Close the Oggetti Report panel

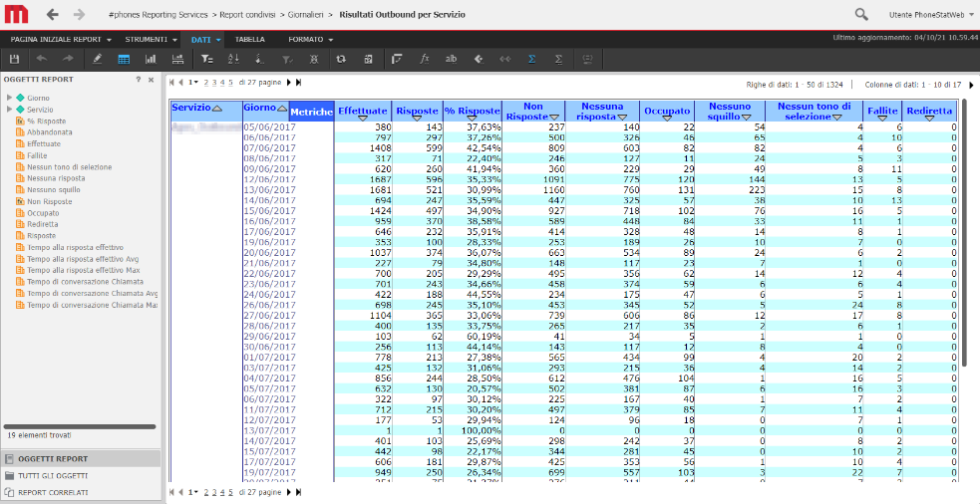coord(151,80)
